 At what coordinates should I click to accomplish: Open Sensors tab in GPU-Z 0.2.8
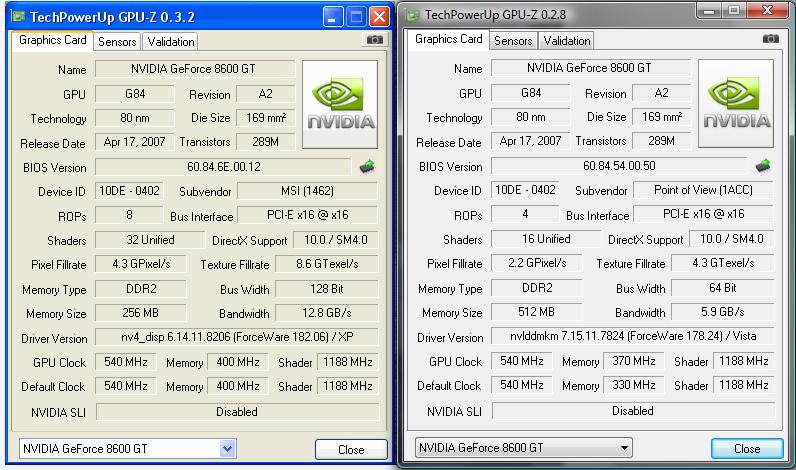pyautogui.click(x=513, y=41)
